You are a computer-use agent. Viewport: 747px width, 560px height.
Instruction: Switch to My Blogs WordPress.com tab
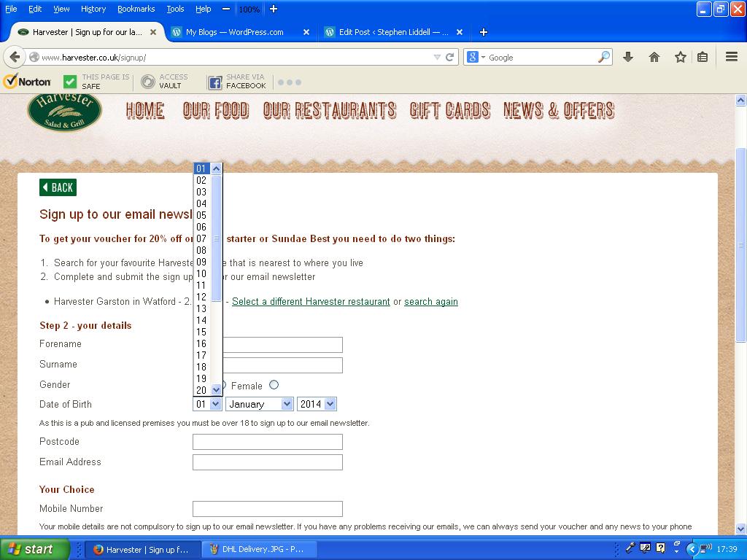click(x=234, y=32)
